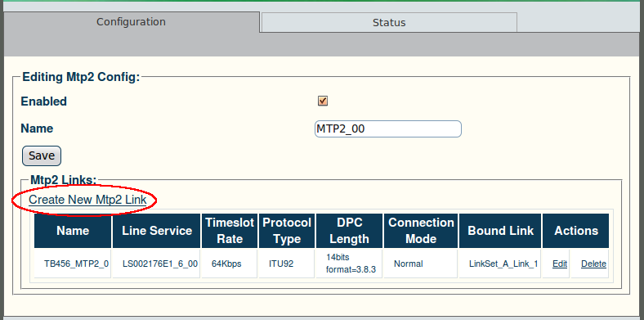Focus the Name input field MTP2_00
Image resolution: width=644 pixels, height=320 pixels.
point(388,128)
